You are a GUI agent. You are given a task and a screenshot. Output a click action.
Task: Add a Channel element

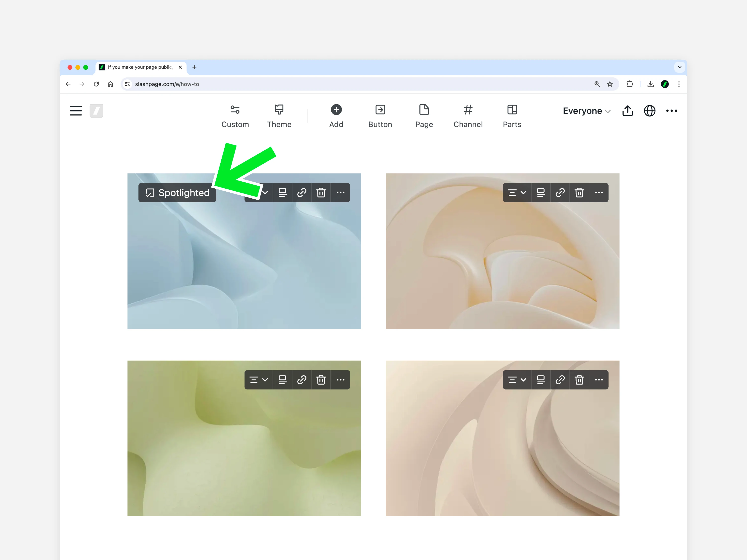click(x=468, y=116)
